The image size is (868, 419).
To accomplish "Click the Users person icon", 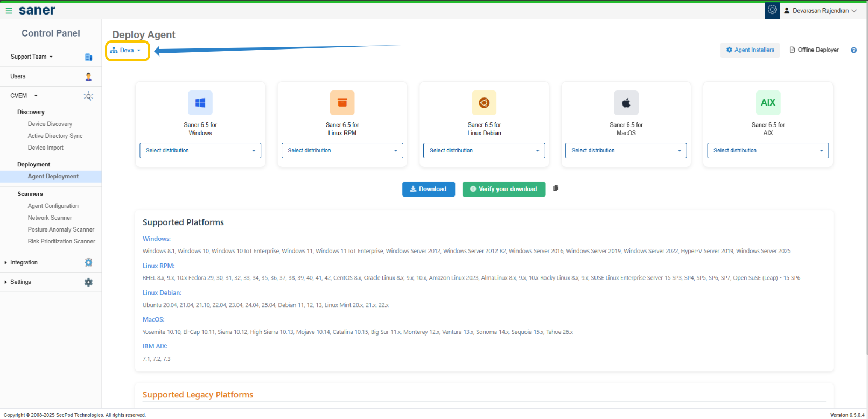I will [88, 76].
